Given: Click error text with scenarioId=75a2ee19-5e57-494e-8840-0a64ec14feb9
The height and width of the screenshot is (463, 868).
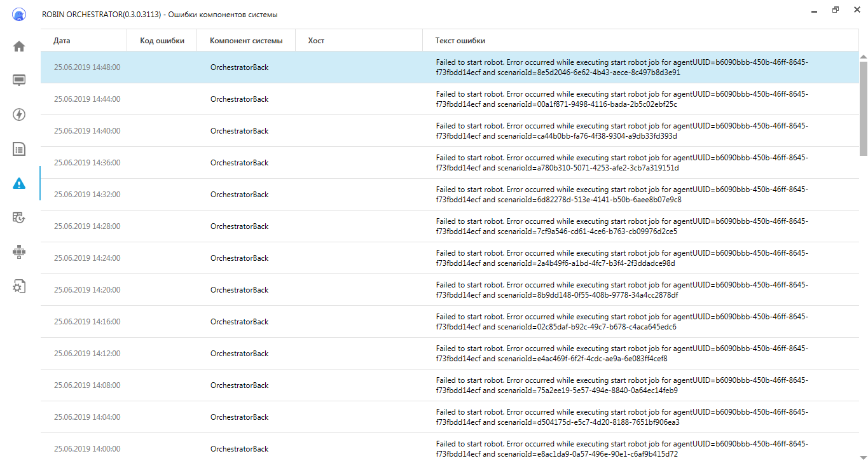Looking at the screenshot, I should click(623, 385).
